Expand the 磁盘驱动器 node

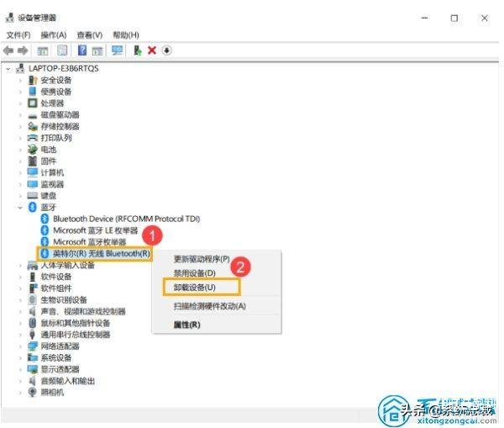[20, 115]
